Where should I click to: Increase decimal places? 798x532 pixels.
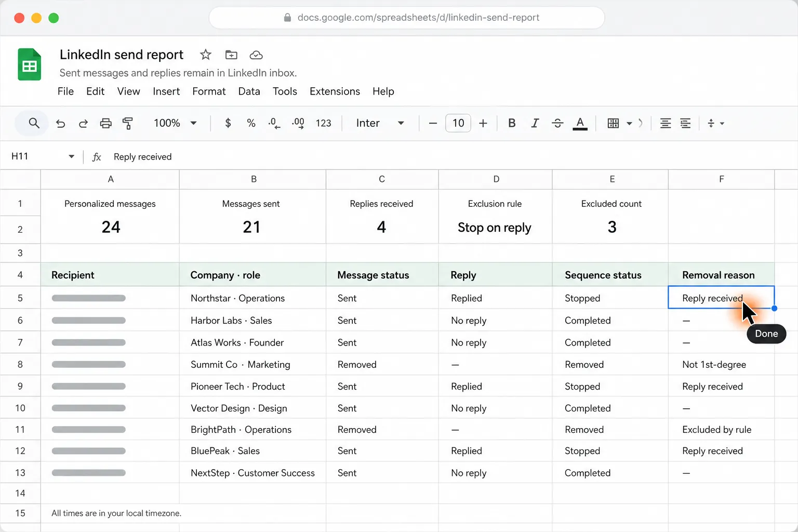point(298,123)
